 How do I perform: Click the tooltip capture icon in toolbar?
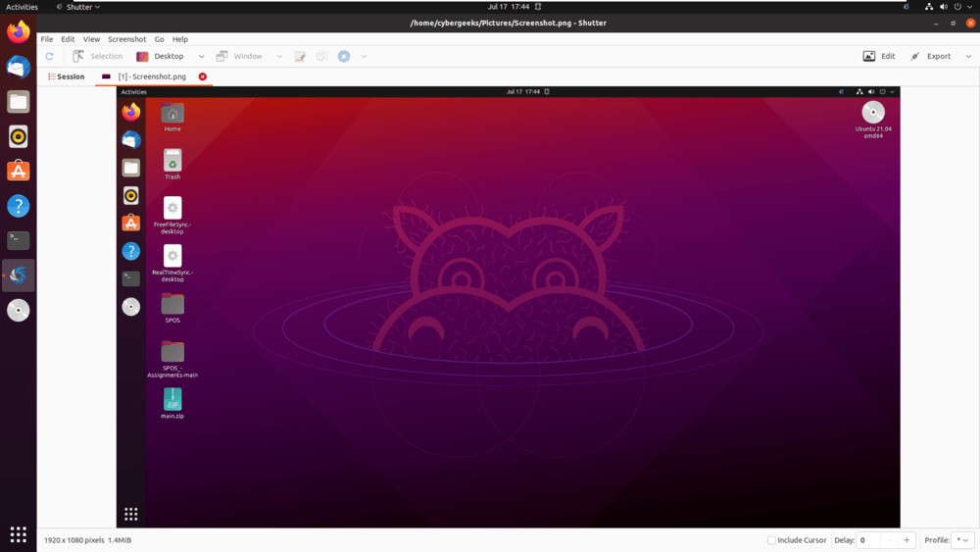[321, 56]
